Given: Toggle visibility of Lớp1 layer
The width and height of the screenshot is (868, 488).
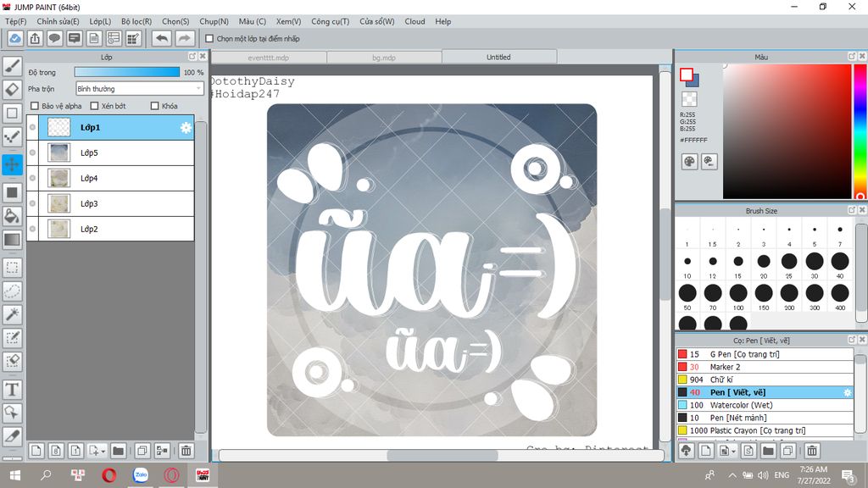Looking at the screenshot, I should 33,127.
